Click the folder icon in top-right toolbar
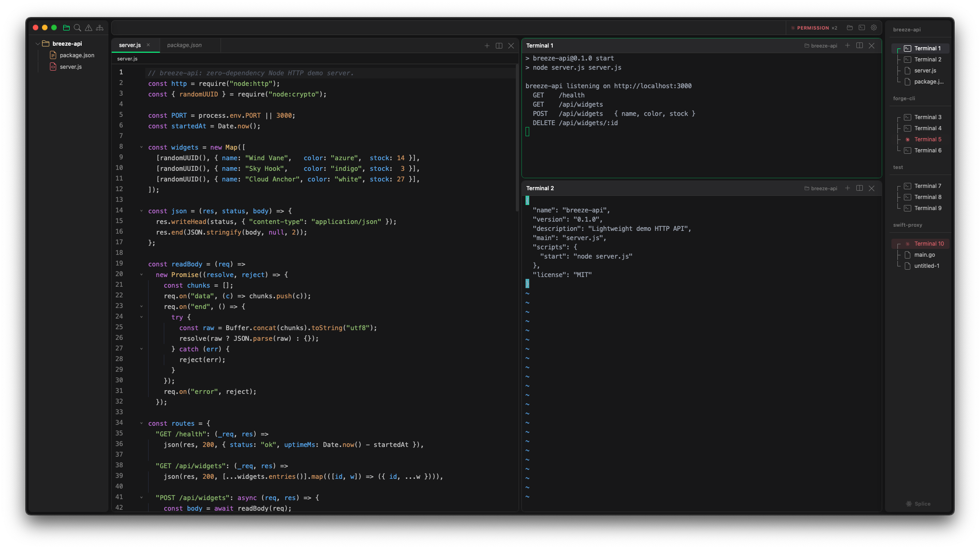 coord(849,28)
